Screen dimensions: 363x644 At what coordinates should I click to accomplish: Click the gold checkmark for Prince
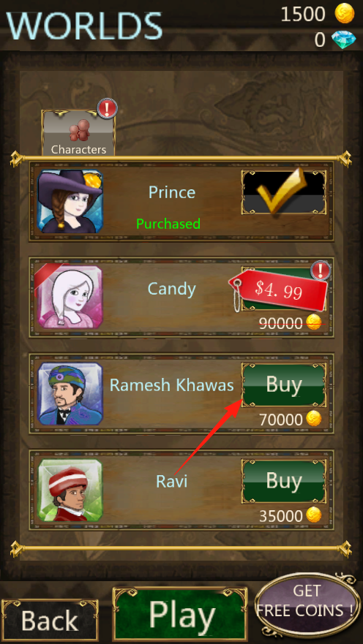[284, 192]
